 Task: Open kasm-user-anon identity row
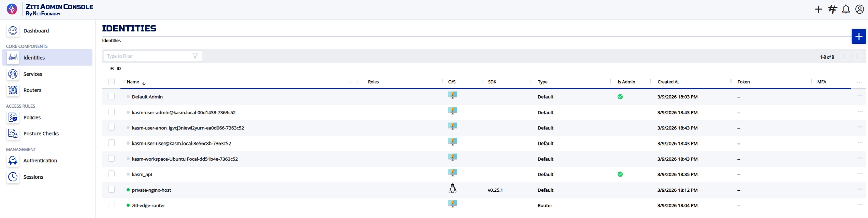coord(188,128)
